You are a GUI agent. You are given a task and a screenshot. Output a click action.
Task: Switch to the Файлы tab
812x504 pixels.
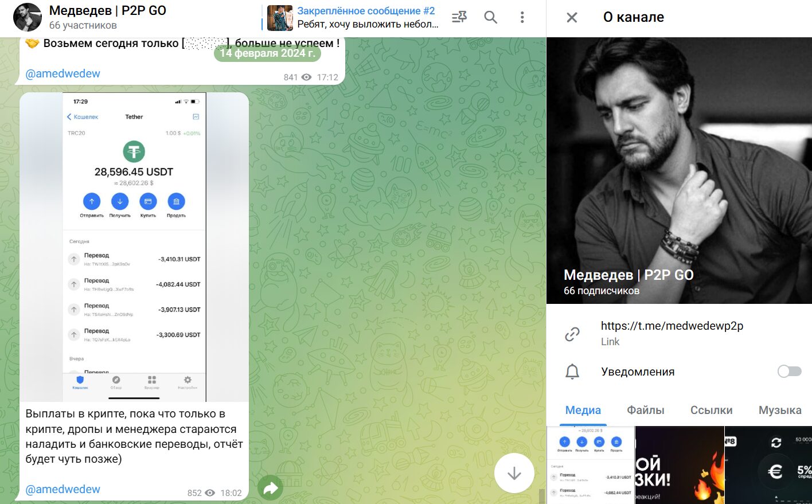[x=645, y=410]
